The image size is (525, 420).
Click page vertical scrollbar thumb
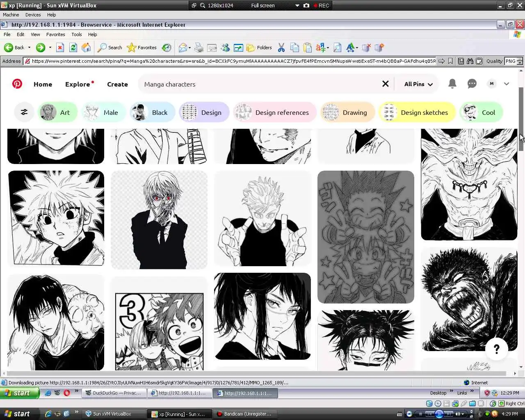point(521,119)
